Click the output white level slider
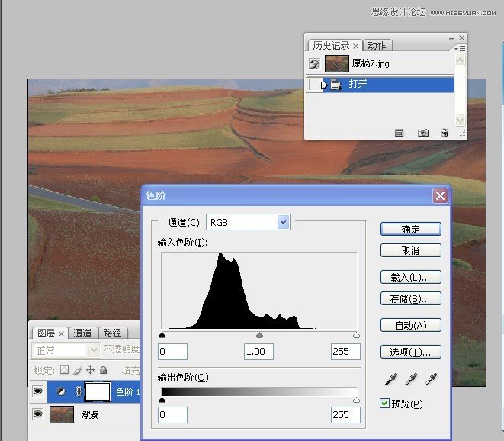The width and height of the screenshot is (504, 441). point(356,400)
